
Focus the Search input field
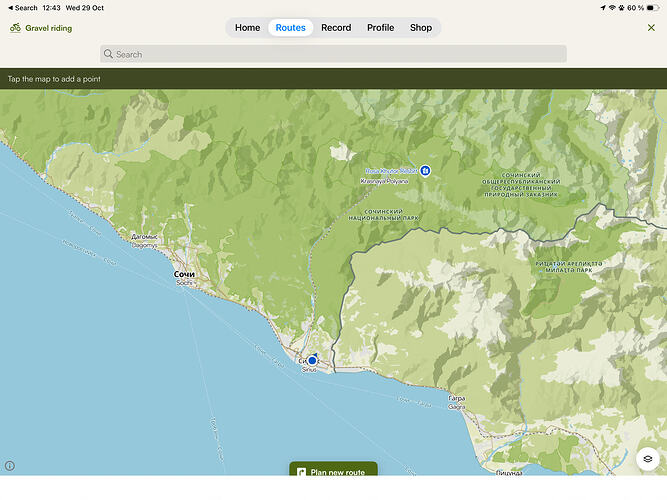tap(333, 54)
